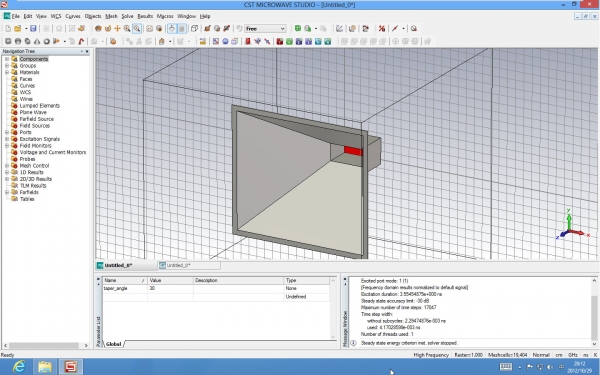Click the Brick shape creation icon
Viewport: 600px width, 375px height.
tap(8, 41)
